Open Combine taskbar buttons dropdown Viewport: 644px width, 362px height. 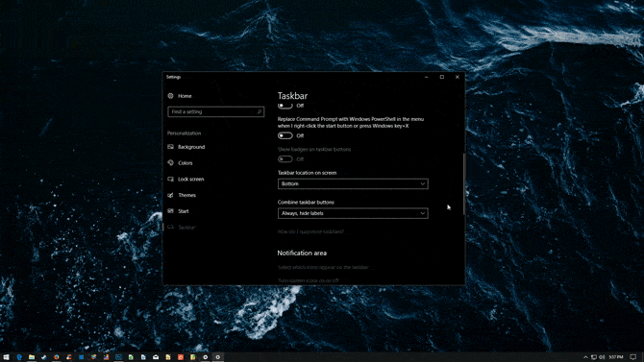pyautogui.click(x=353, y=213)
